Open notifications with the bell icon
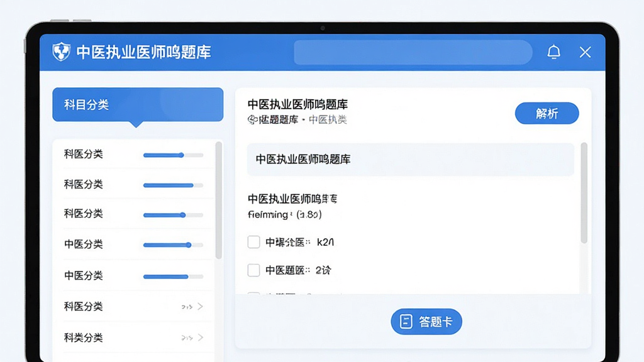 (x=553, y=52)
